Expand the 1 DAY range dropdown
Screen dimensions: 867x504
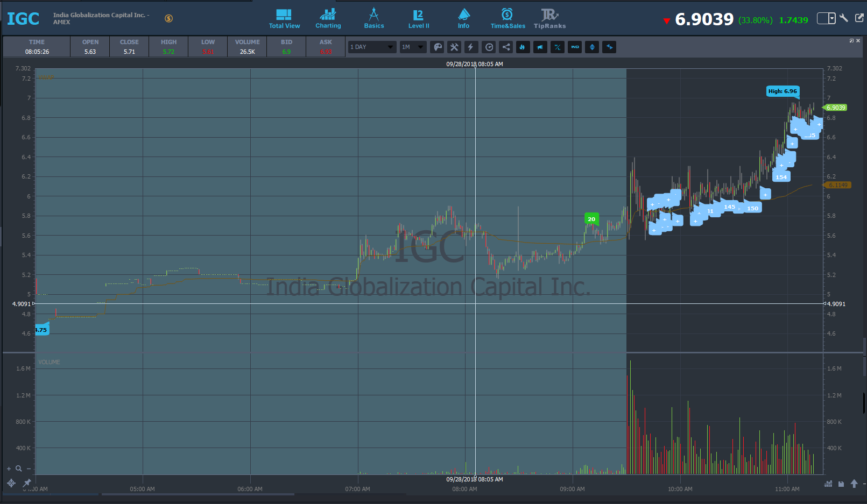(372, 47)
